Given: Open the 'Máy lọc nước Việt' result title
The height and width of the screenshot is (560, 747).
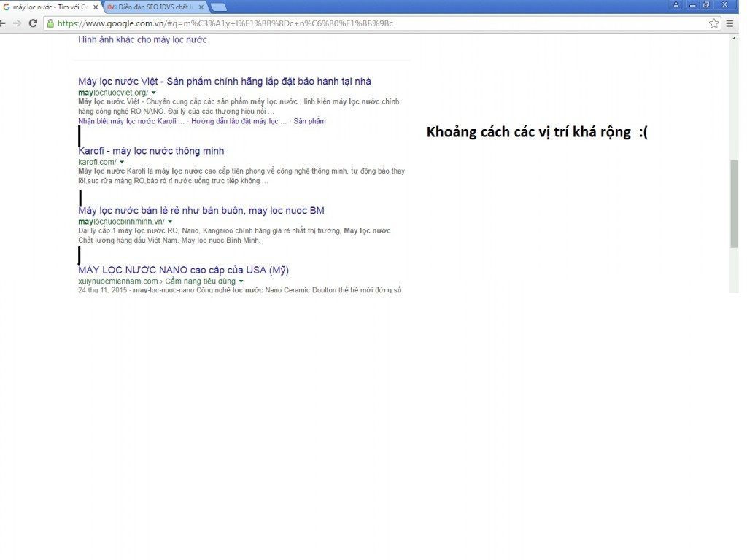Looking at the screenshot, I should [x=225, y=82].
